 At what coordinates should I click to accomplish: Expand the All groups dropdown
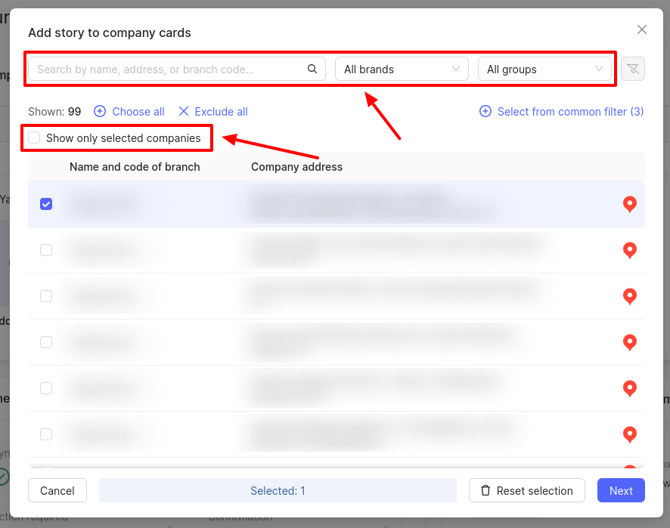[544, 69]
